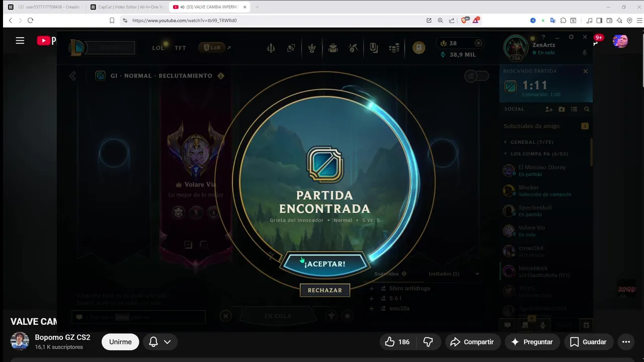Click the search icon in Social panel

587,109
